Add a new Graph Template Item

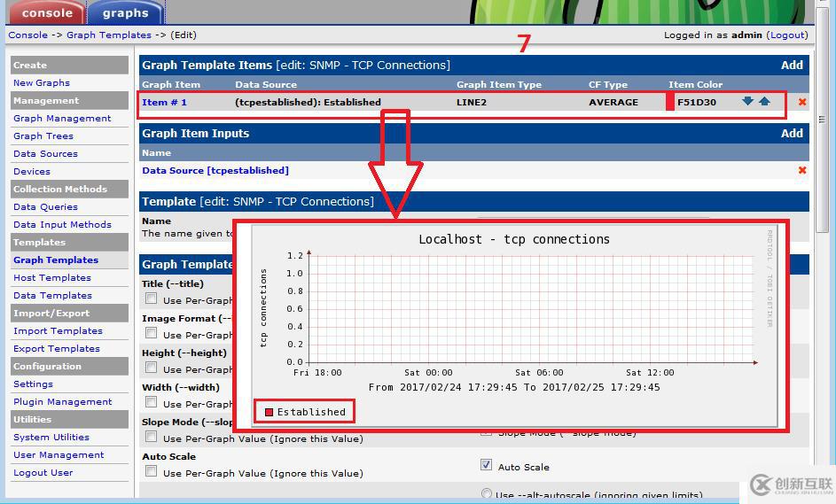pyautogui.click(x=792, y=65)
